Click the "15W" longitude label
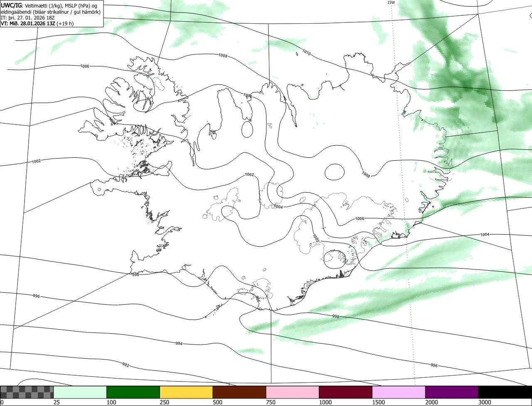Image resolution: width=532 pixels, height=406 pixels. click(391, 2)
